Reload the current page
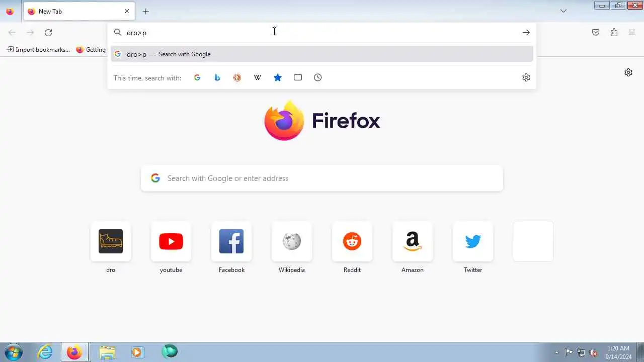 point(48,33)
